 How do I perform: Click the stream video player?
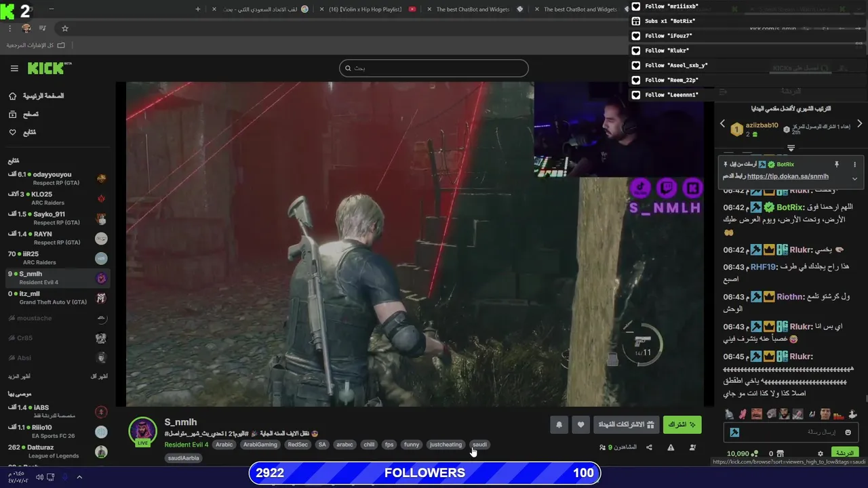415,244
